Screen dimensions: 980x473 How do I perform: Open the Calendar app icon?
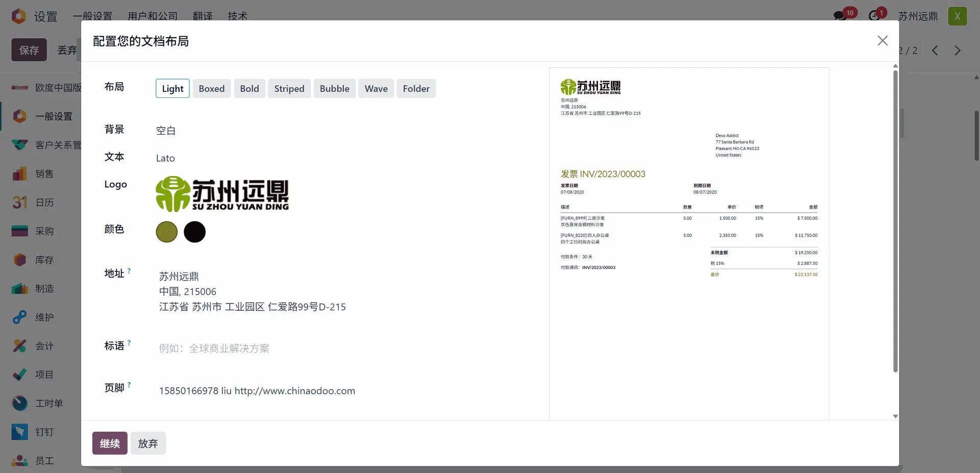(19, 203)
